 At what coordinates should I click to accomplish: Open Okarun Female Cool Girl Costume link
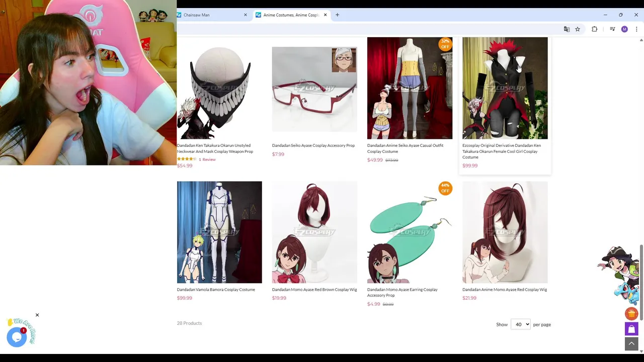tap(502, 151)
